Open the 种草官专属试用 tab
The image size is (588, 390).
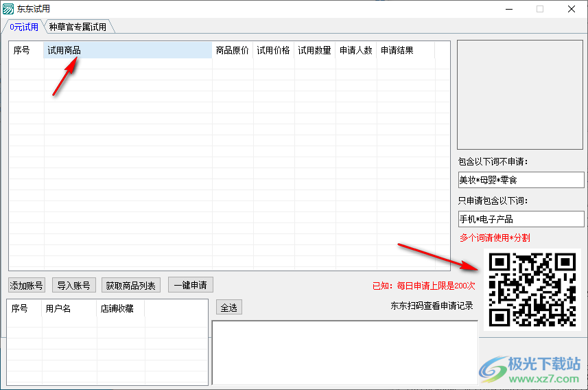[78, 27]
